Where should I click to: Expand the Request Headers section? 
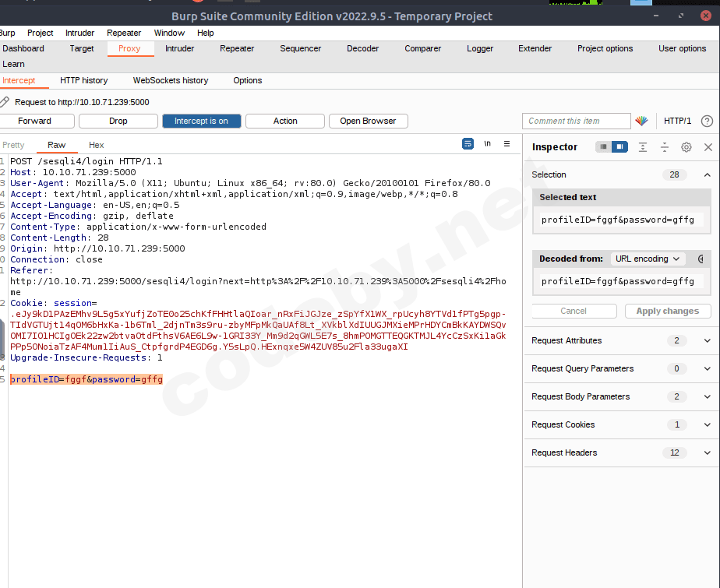(707, 452)
